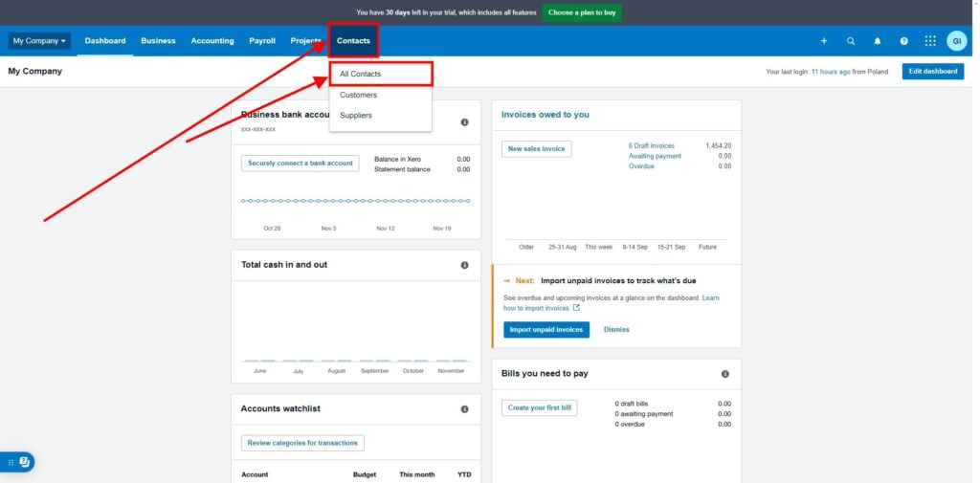The width and height of the screenshot is (980, 483).
Task: Click the This week chart label
Action: pyautogui.click(x=599, y=248)
